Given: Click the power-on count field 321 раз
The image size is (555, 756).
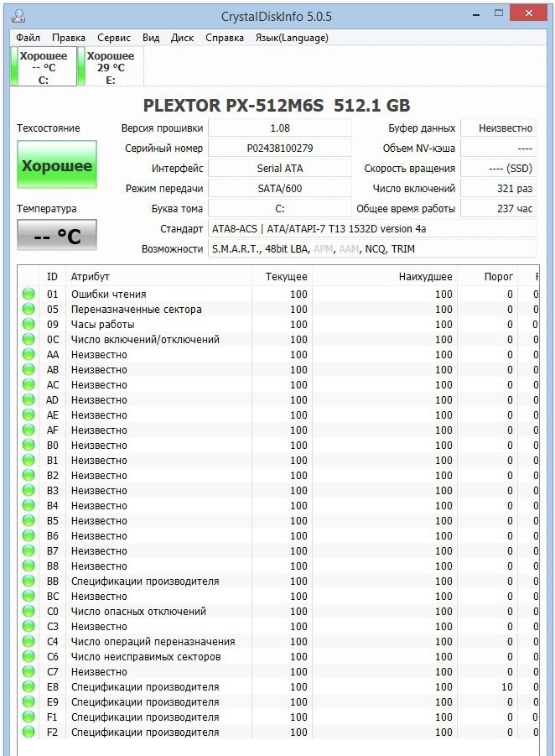Looking at the screenshot, I should 498,189.
